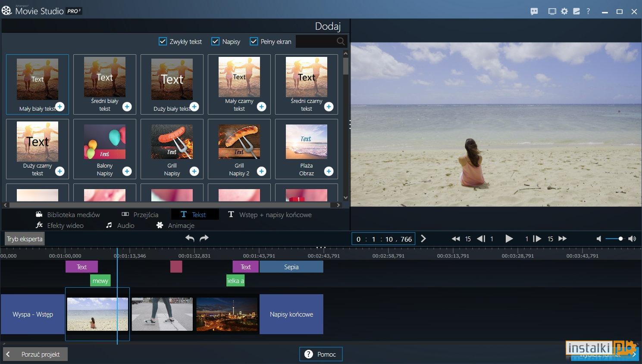Fast forward 15 frames
Screen dimensions: 642x364
coord(563,239)
